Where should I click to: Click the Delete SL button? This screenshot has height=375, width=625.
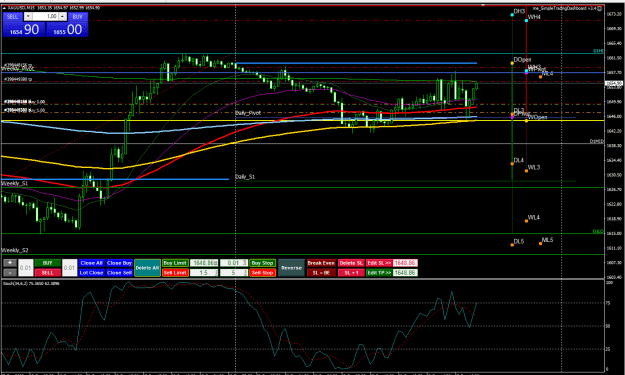(351, 263)
